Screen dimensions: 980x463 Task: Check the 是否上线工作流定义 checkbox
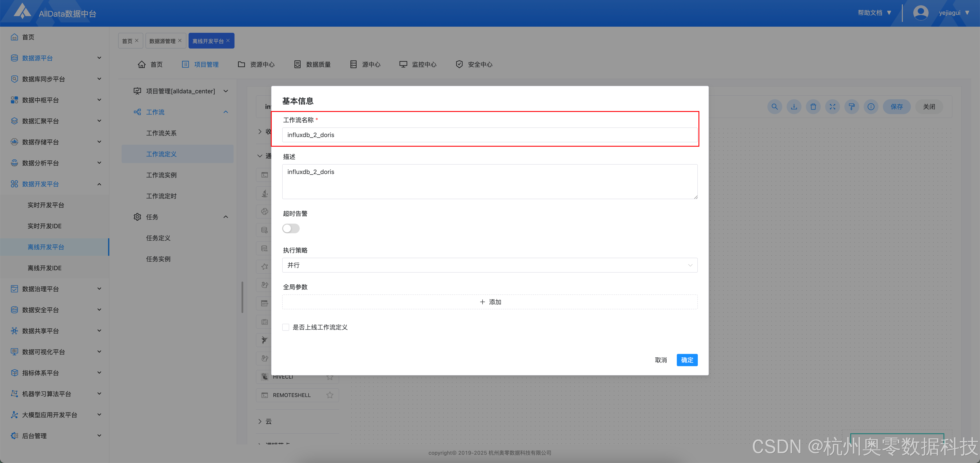click(x=286, y=327)
